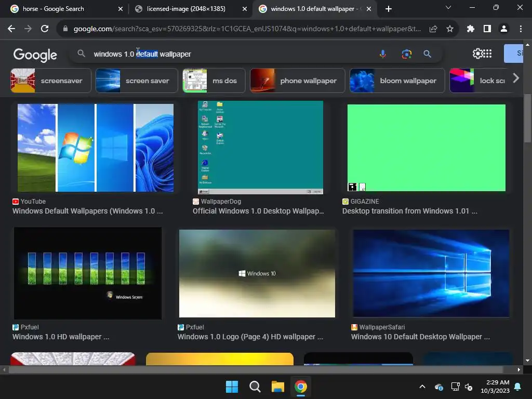Open the Extensions puzzle icon
The height and width of the screenshot is (399, 532).
click(470, 29)
